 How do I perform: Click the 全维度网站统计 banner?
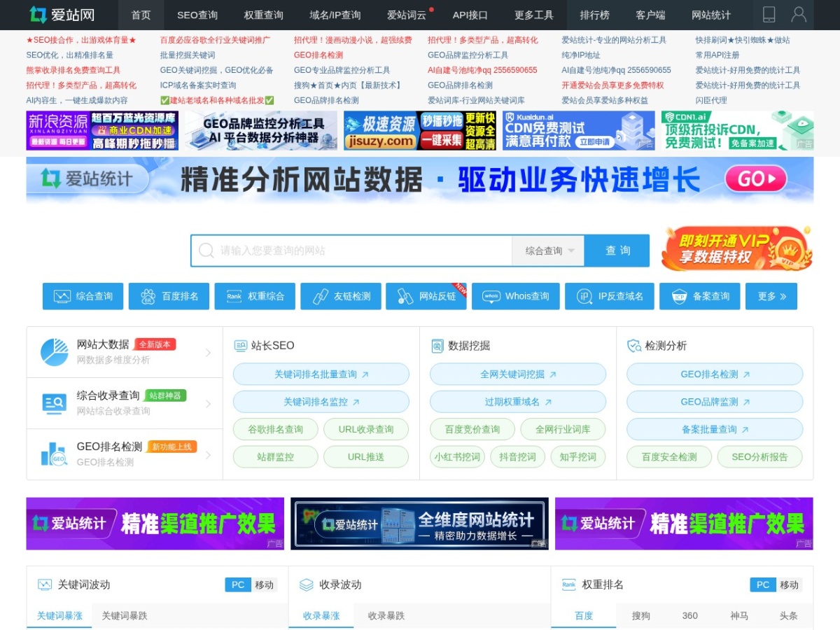[x=419, y=524]
